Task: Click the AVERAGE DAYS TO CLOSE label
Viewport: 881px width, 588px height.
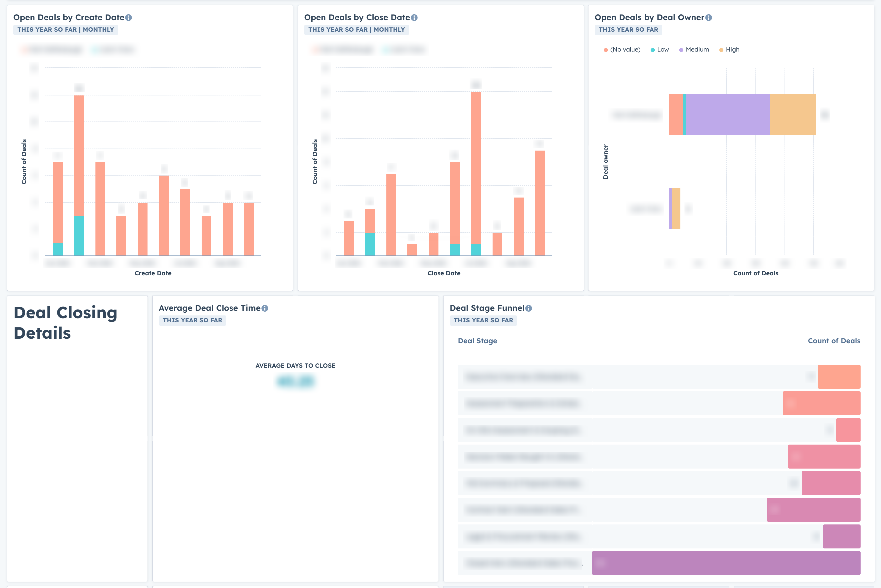Action: point(296,366)
